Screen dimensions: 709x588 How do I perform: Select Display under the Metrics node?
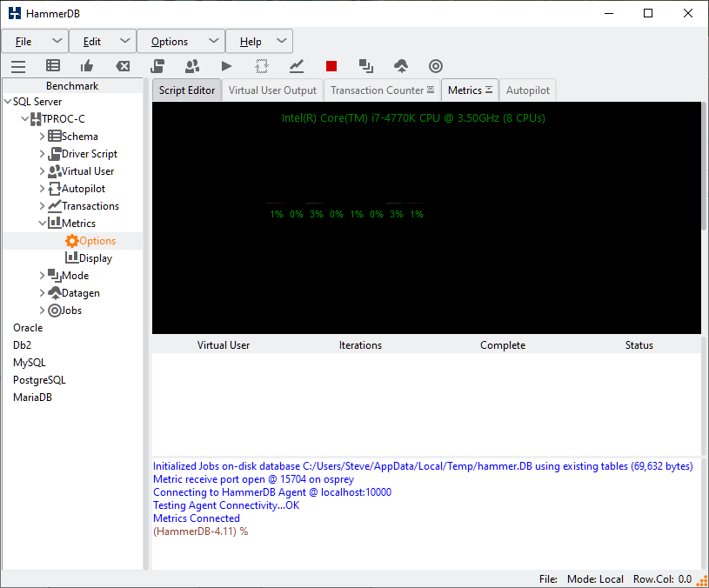tap(95, 258)
